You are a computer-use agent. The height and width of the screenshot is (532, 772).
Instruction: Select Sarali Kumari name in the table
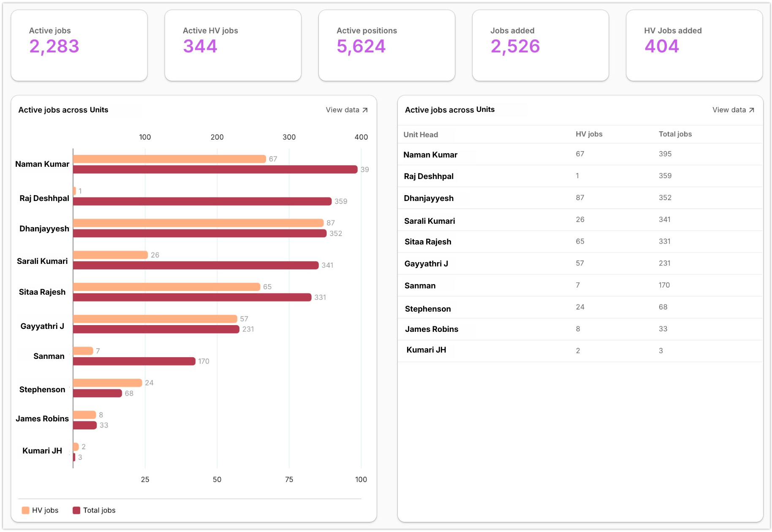point(429,221)
